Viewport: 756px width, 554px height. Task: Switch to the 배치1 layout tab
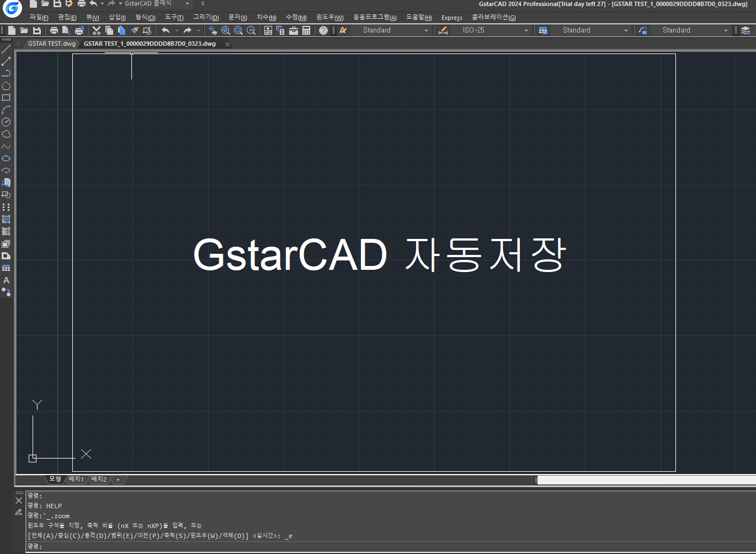76,479
